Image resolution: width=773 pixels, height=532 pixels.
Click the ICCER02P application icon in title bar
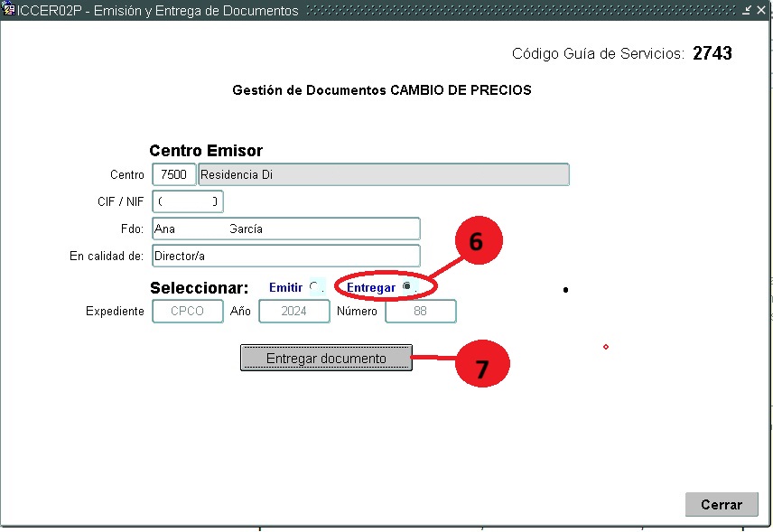[x=9, y=10]
